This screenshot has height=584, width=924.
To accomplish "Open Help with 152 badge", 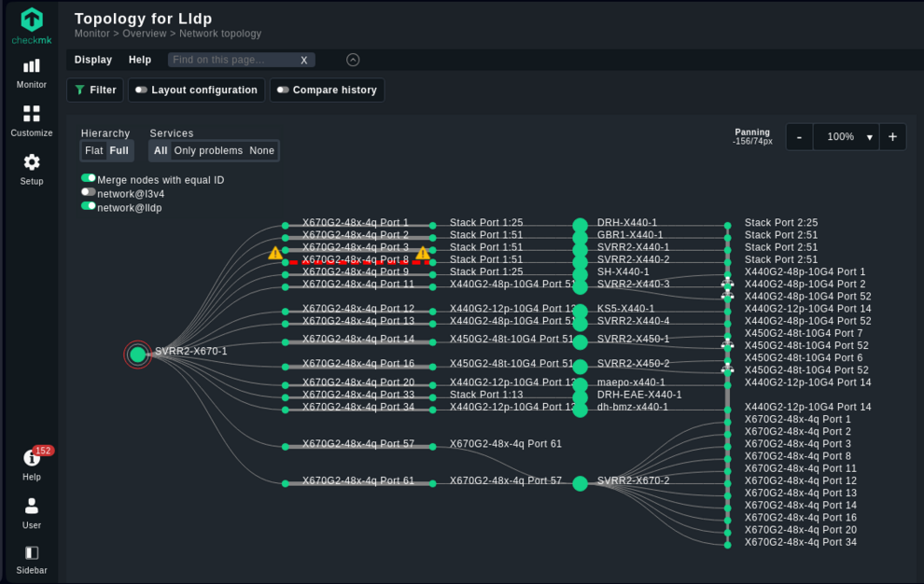I will [x=32, y=464].
